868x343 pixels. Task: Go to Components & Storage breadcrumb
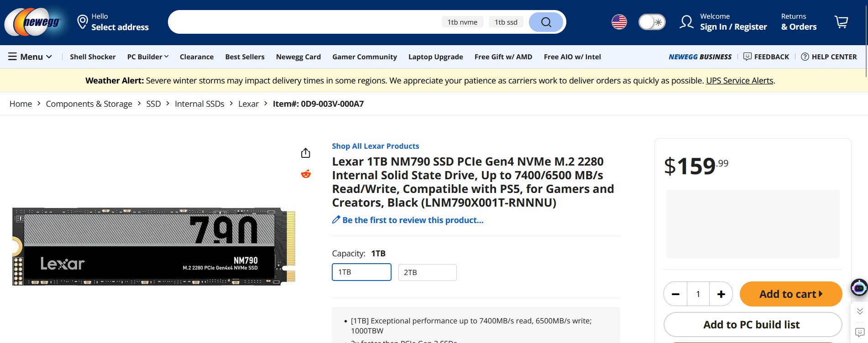pyautogui.click(x=89, y=104)
